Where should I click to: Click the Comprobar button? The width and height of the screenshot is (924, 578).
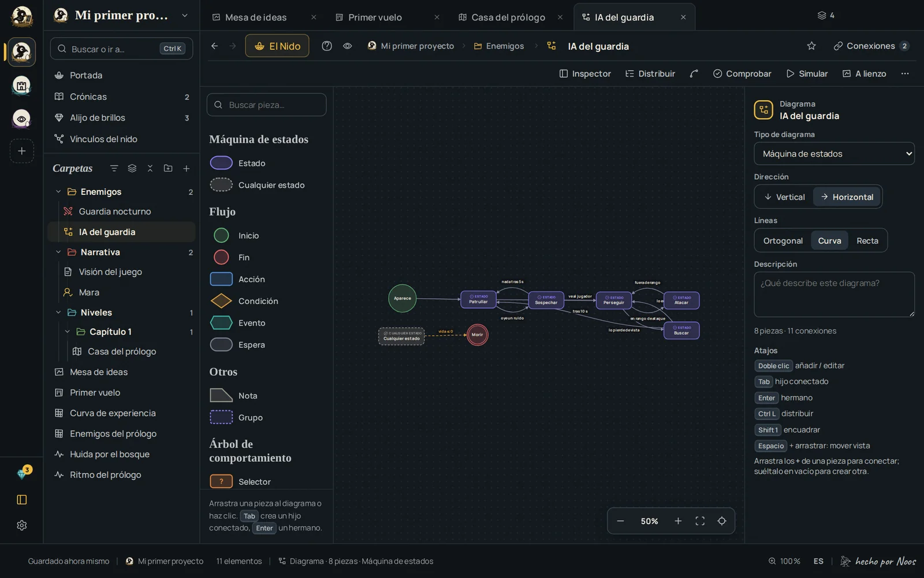(x=742, y=73)
